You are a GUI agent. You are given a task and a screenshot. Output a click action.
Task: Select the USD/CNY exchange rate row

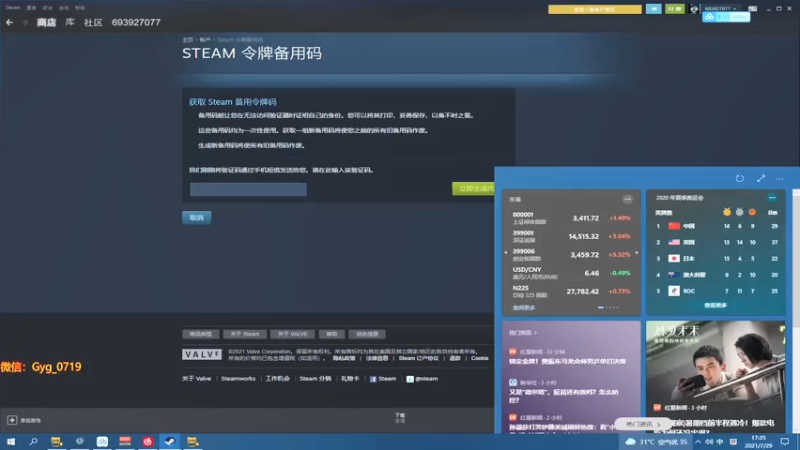click(x=571, y=273)
